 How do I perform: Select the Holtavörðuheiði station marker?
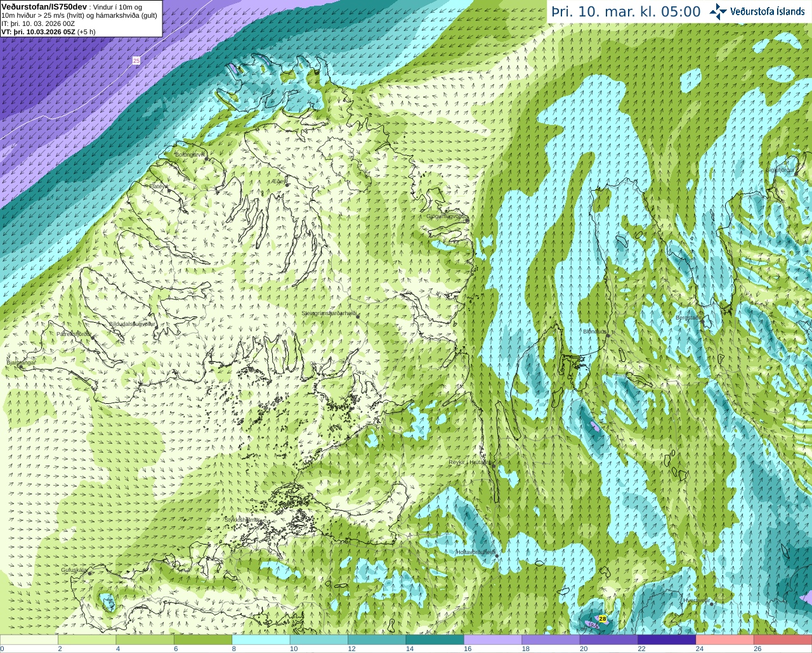(x=497, y=555)
